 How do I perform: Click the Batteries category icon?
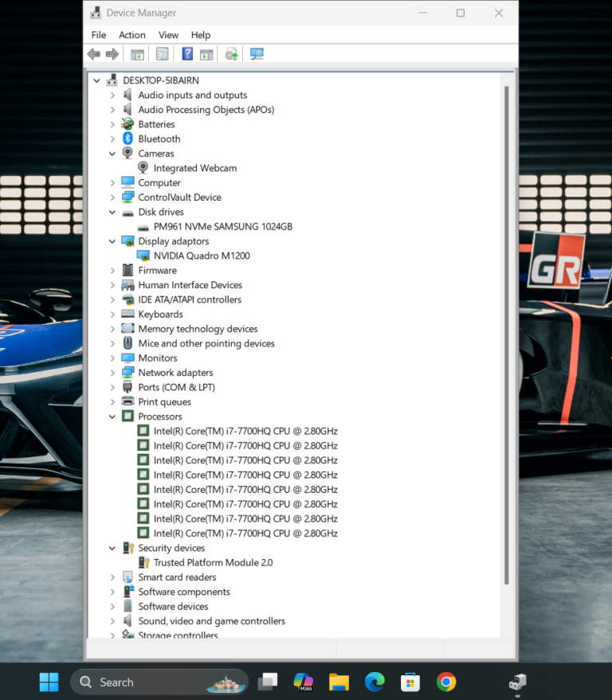point(127,123)
